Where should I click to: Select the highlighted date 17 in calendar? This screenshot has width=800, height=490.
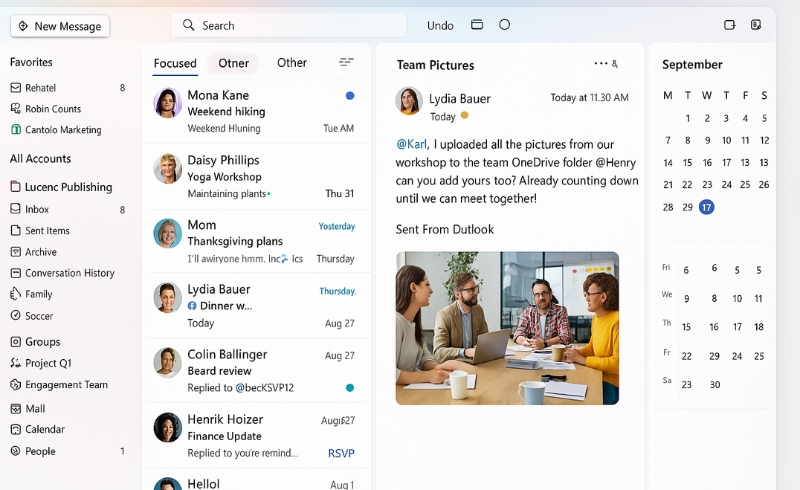(x=706, y=207)
